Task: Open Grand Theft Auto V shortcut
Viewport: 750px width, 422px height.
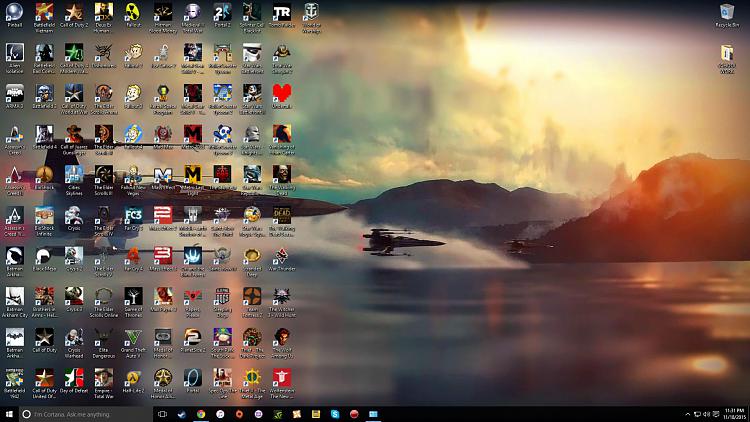Action: click(x=133, y=344)
